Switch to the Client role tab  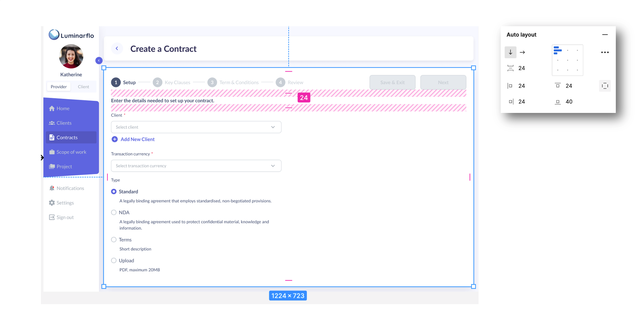[x=83, y=87]
